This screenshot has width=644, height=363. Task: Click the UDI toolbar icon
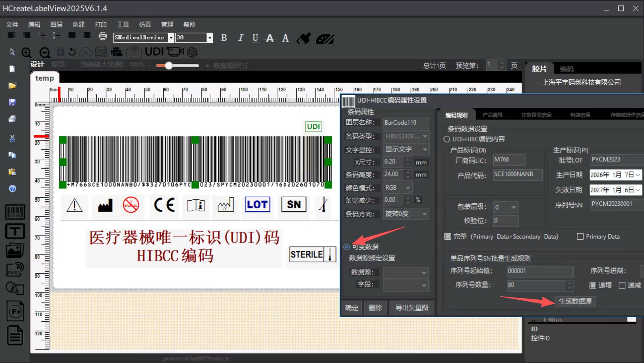tap(154, 52)
